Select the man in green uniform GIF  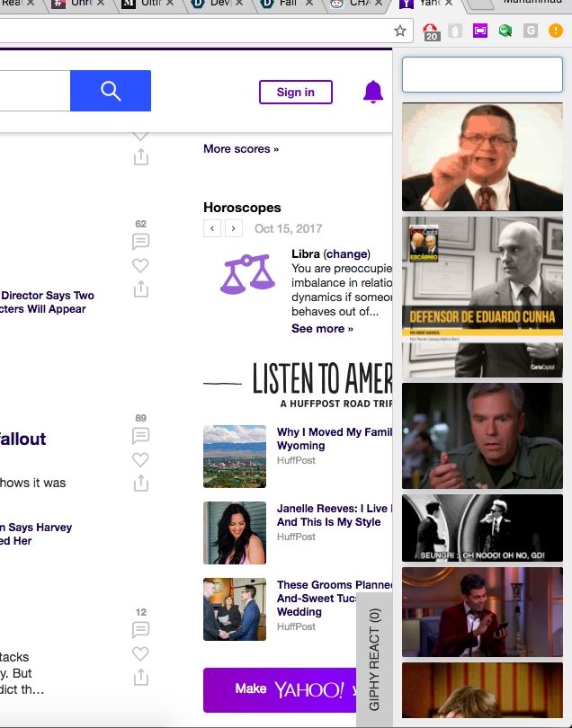pyautogui.click(x=482, y=436)
